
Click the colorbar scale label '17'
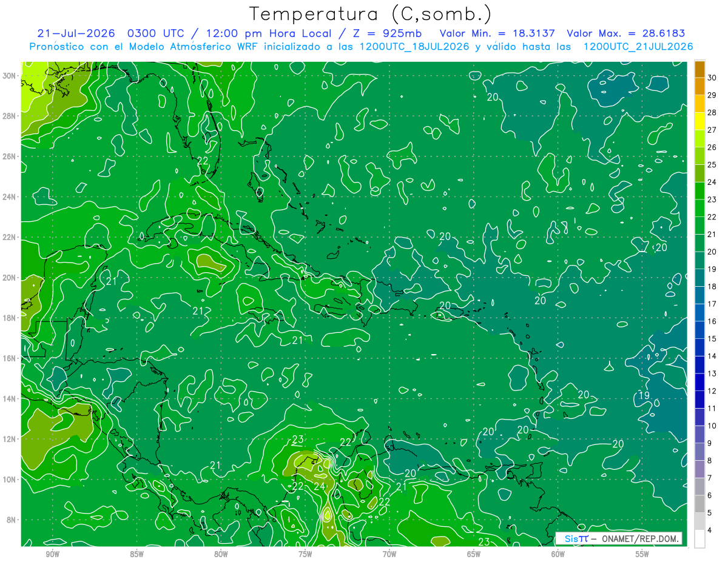712,304
